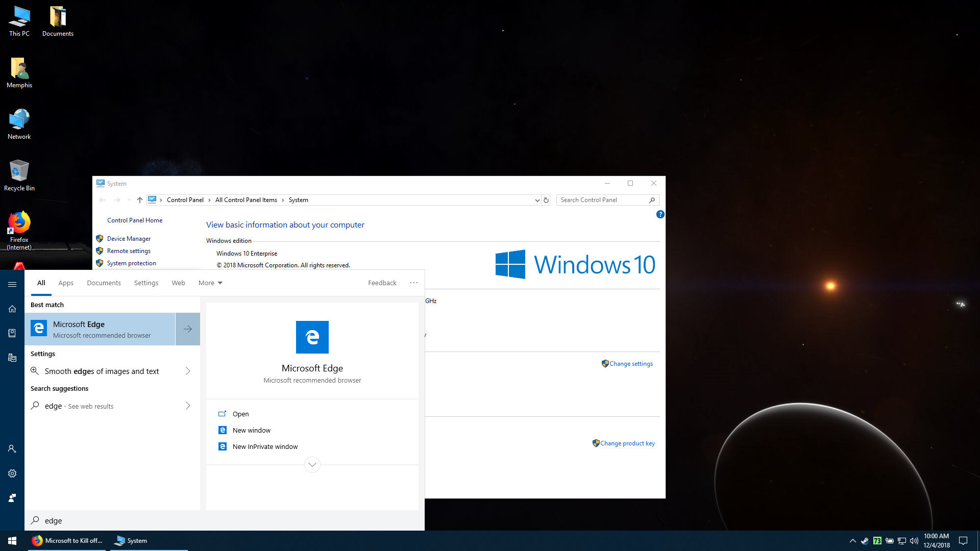Open the Device Manager link

(129, 239)
